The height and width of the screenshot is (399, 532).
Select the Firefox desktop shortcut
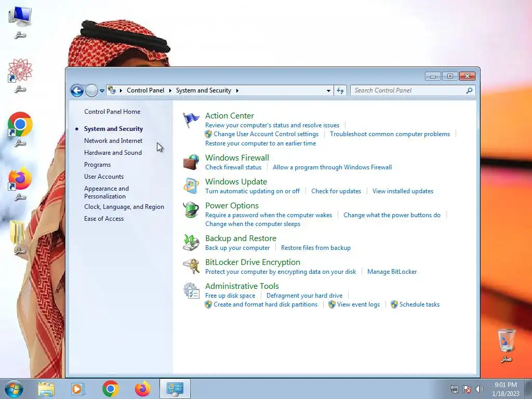(x=20, y=183)
